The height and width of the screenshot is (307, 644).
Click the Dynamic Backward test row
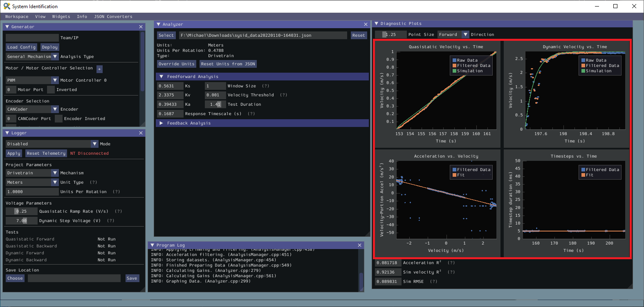tap(61, 260)
